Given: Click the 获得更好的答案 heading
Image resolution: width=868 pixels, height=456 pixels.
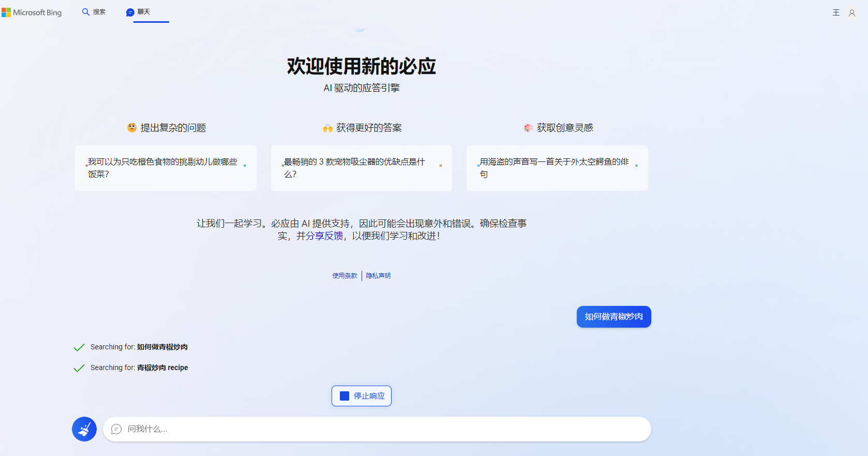Looking at the screenshot, I should point(369,128).
